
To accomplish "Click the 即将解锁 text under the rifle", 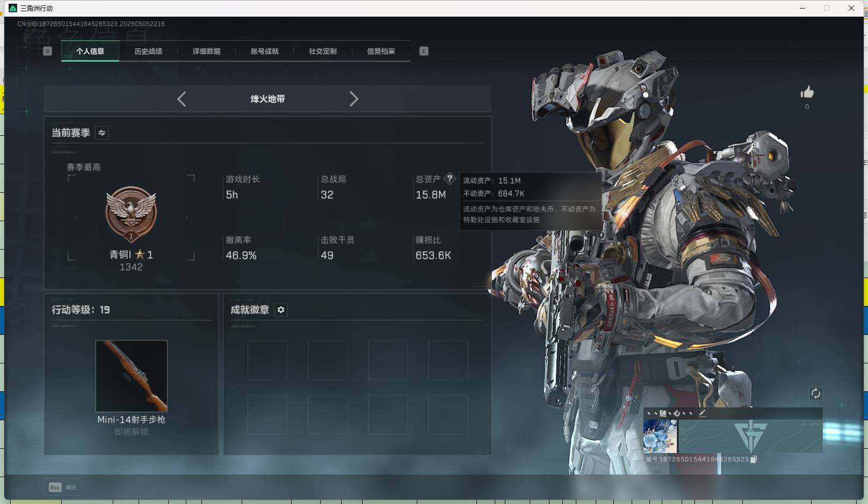I will click(131, 432).
